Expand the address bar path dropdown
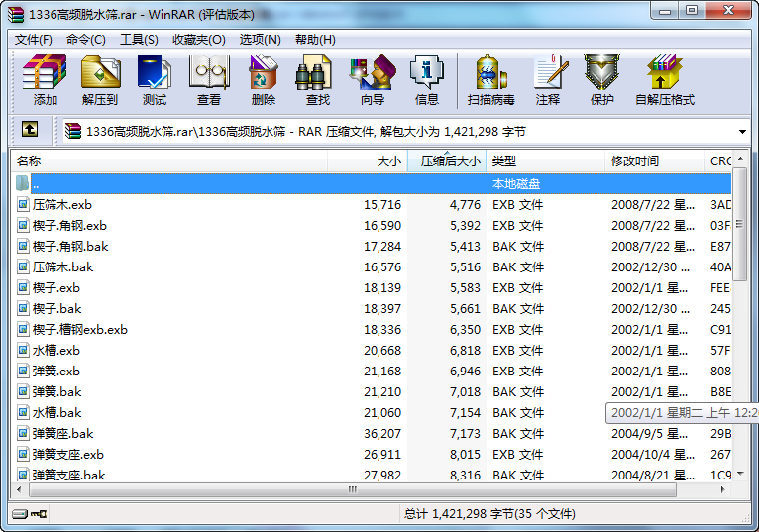This screenshot has width=759, height=532. (742, 132)
